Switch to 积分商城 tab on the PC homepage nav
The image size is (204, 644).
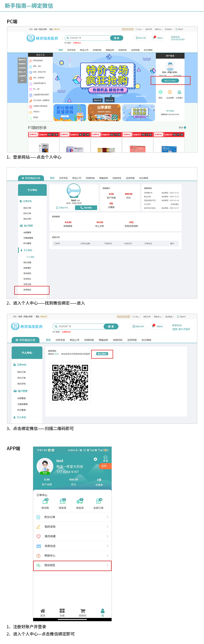[148, 50]
